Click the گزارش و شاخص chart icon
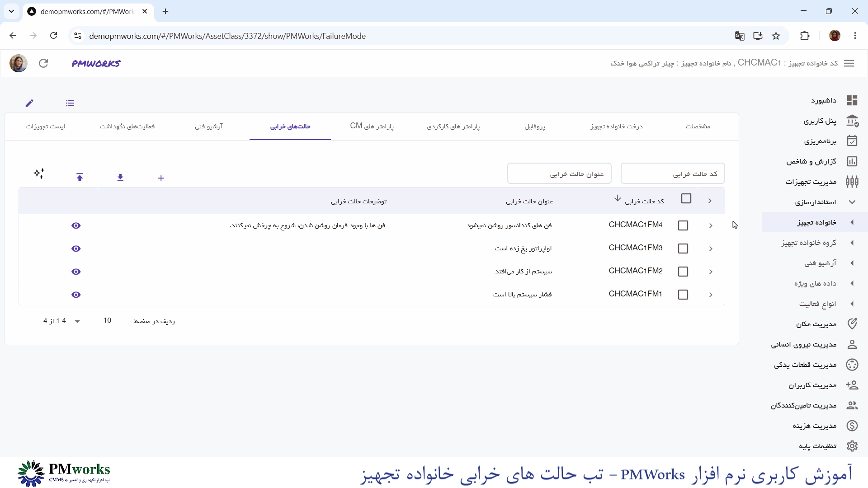The width and height of the screenshot is (868, 488). click(852, 161)
